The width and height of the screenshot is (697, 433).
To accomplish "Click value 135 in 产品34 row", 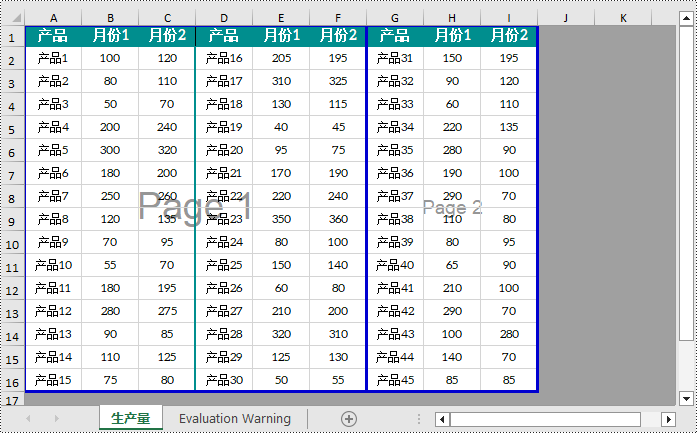I will [x=509, y=127].
